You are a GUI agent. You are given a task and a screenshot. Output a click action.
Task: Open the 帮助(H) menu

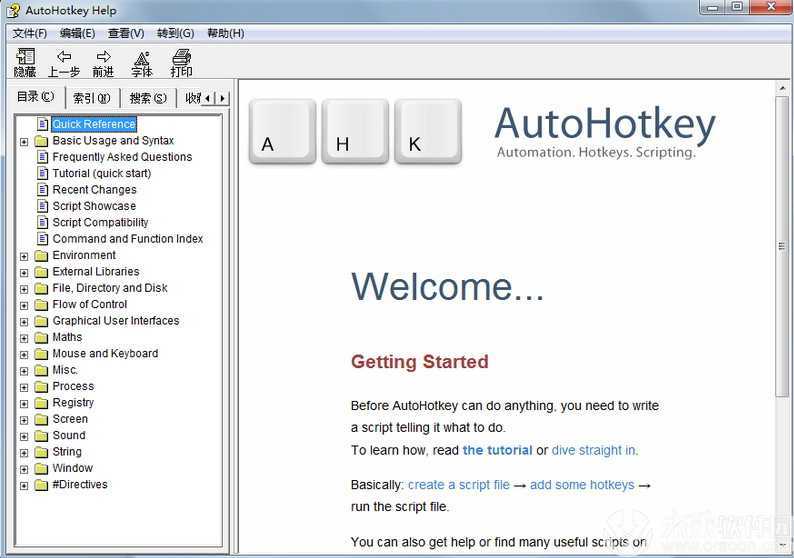[x=225, y=33]
